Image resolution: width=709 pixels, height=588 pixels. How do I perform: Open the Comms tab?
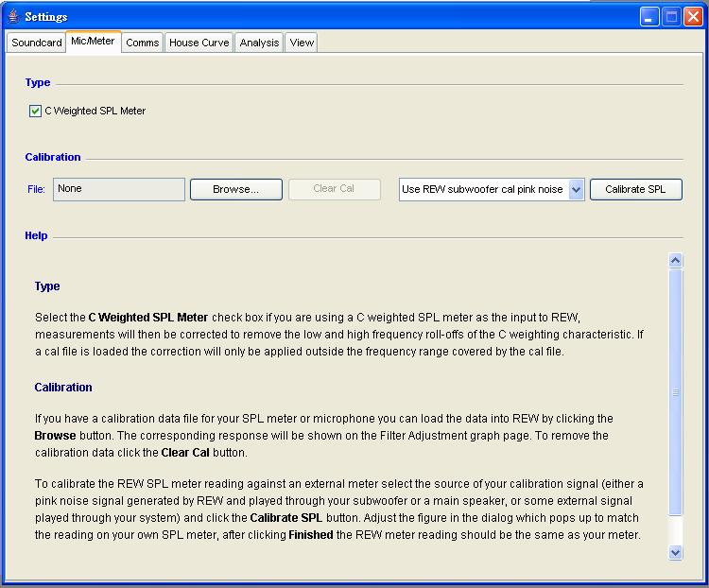(x=143, y=43)
